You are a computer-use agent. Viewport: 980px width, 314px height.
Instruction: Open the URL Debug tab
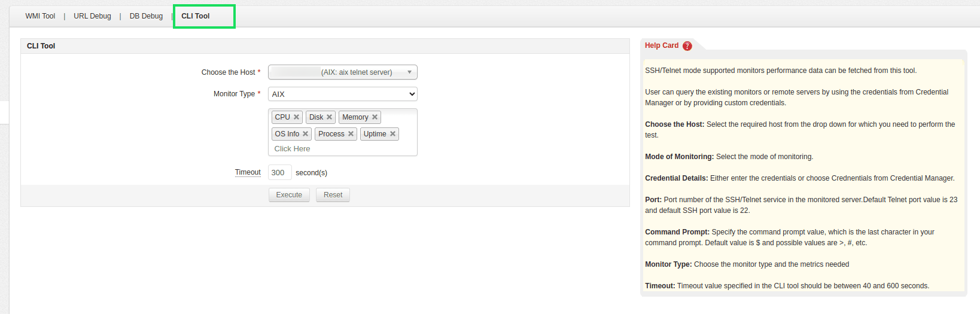click(x=92, y=16)
